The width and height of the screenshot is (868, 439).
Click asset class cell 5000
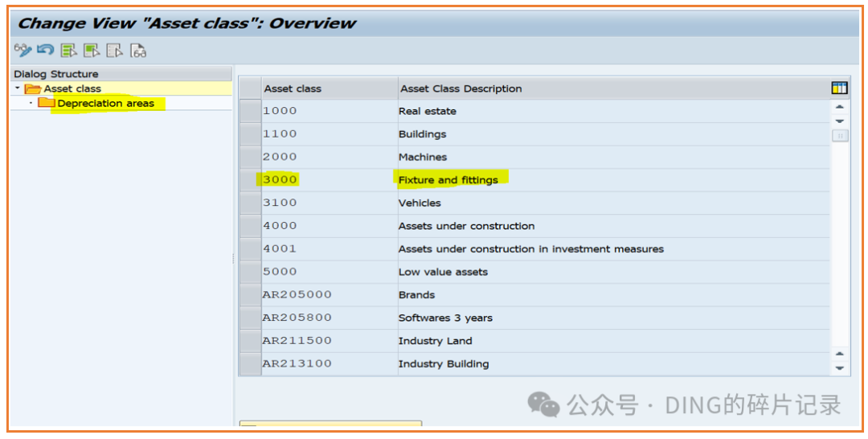coord(330,272)
